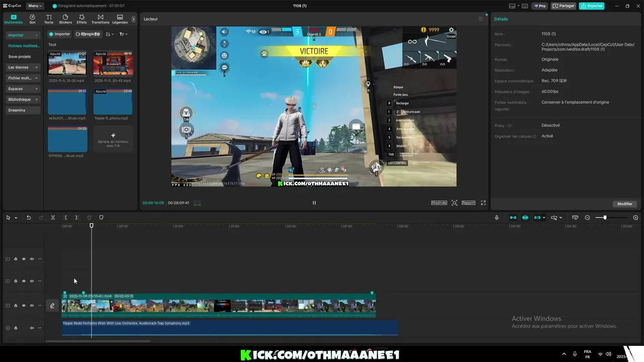Open the Stickers tab
The image size is (644, 362).
click(x=65, y=19)
